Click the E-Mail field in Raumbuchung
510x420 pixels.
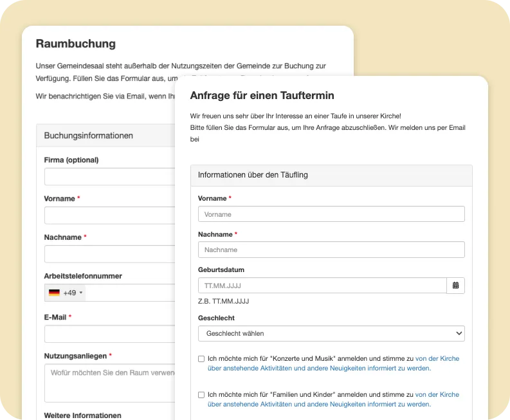coord(109,334)
